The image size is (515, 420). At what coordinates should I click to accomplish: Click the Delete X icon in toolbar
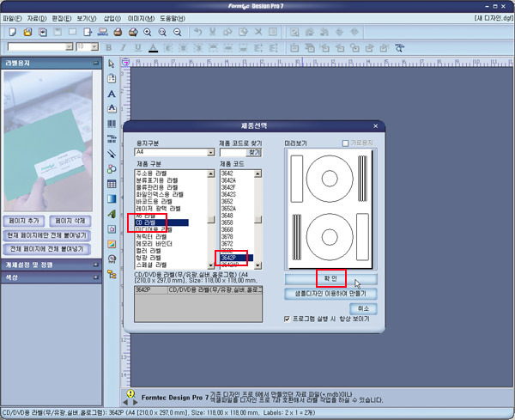coord(258,32)
